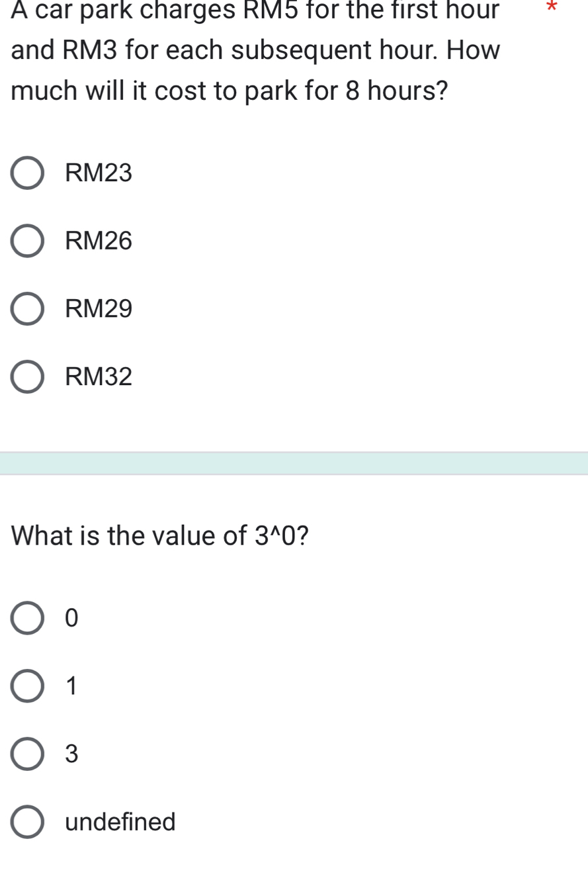Screen dimensions: 588x882
Task: Click the "1" option label text
Action: tap(72, 686)
